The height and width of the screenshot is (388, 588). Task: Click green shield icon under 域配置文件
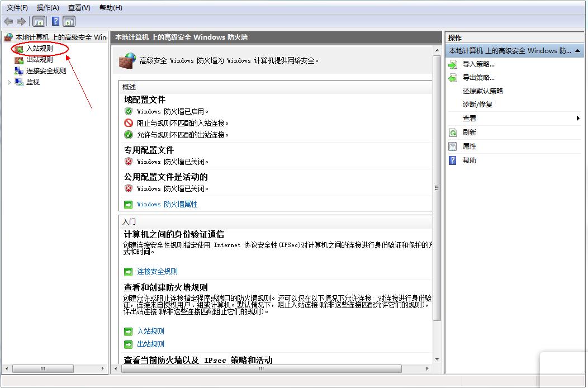click(128, 111)
